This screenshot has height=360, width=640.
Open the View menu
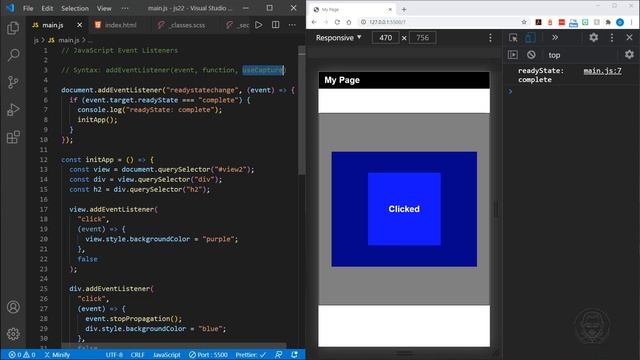[x=104, y=8]
